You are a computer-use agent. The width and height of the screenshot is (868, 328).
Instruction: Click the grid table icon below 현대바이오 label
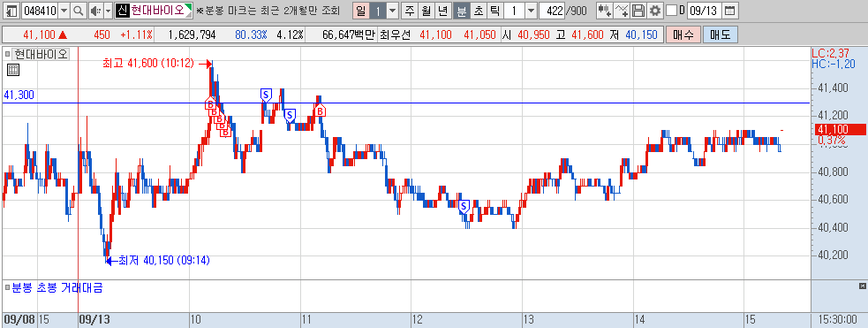click(x=13, y=70)
